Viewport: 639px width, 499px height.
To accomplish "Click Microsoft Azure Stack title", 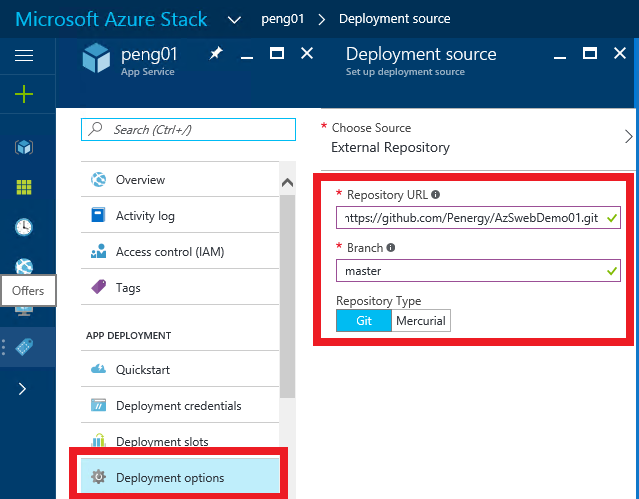I will coord(111,19).
